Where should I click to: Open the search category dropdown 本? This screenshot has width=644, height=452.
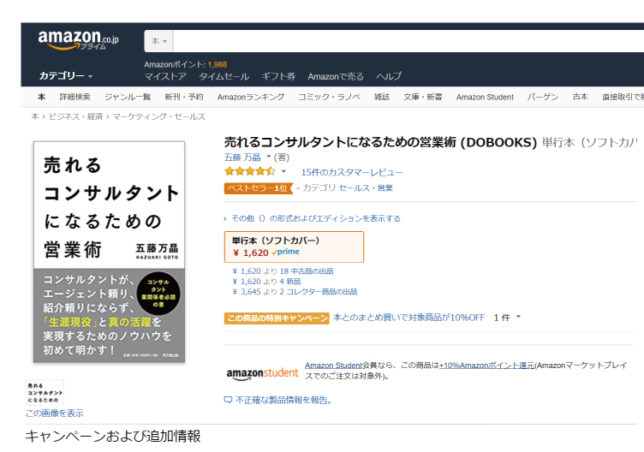click(x=159, y=42)
